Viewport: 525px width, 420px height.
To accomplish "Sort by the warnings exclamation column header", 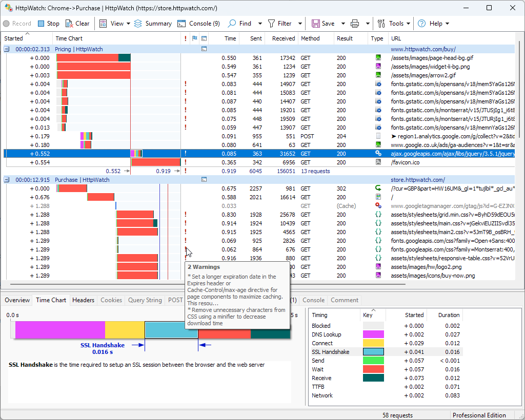I will [x=186, y=38].
